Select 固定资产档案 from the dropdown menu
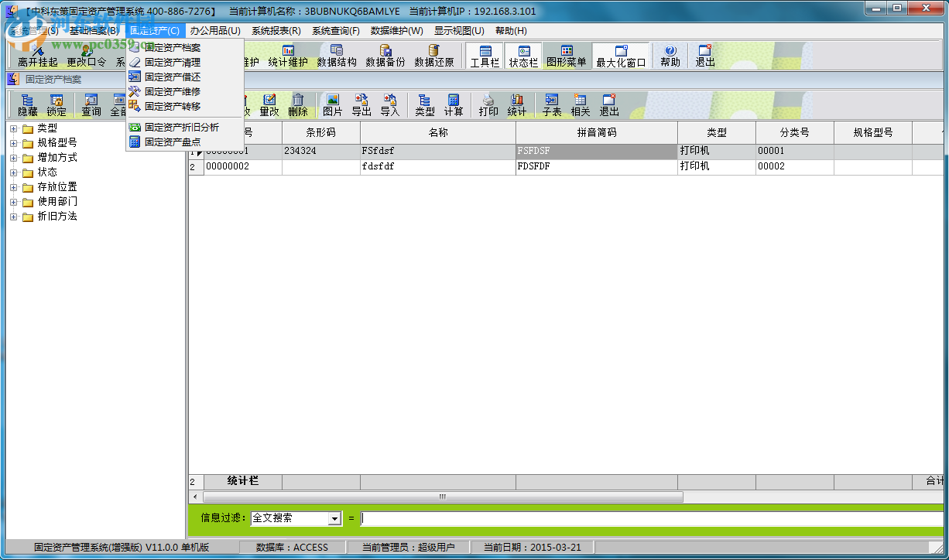Image resolution: width=949 pixels, height=560 pixels. (x=184, y=48)
